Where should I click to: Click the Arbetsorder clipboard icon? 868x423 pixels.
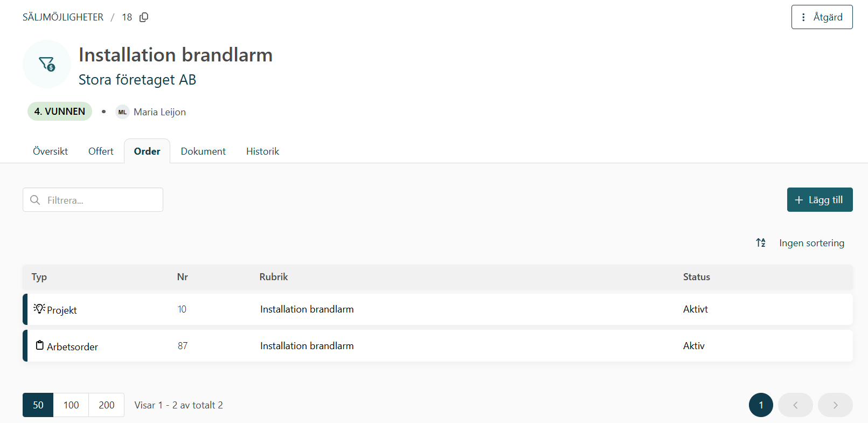pos(40,345)
